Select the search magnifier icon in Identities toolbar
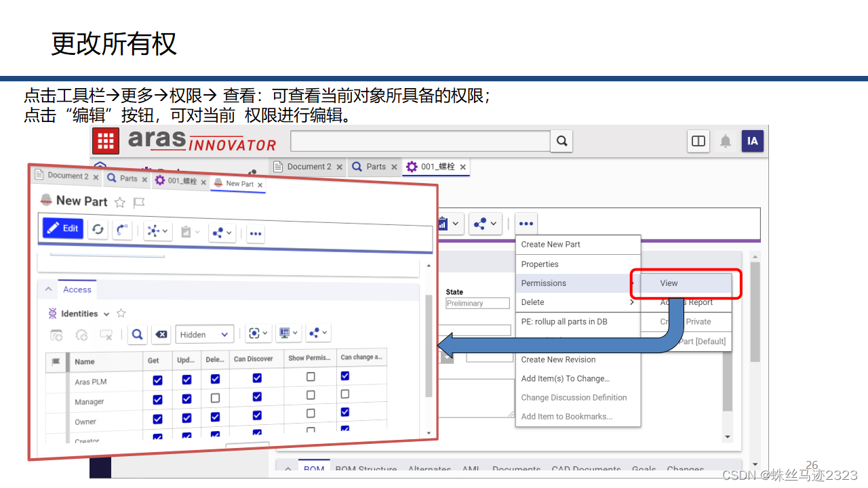The image size is (868, 488). [137, 333]
